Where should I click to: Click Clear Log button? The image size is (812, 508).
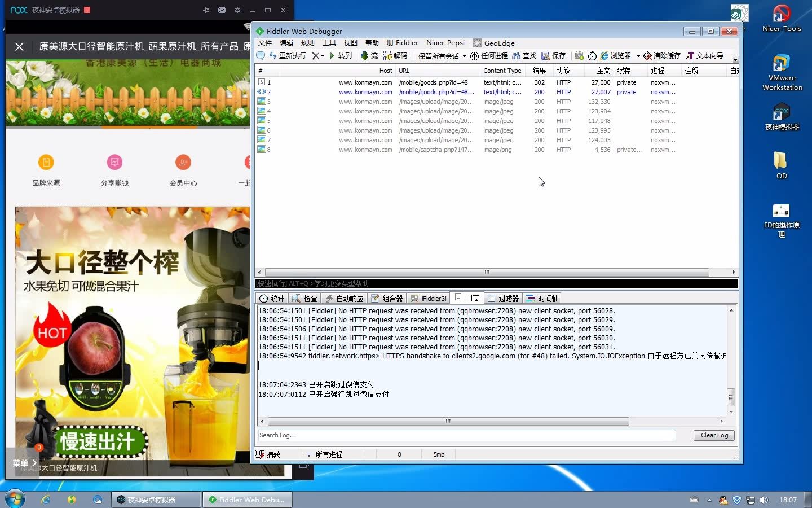[x=714, y=435]
